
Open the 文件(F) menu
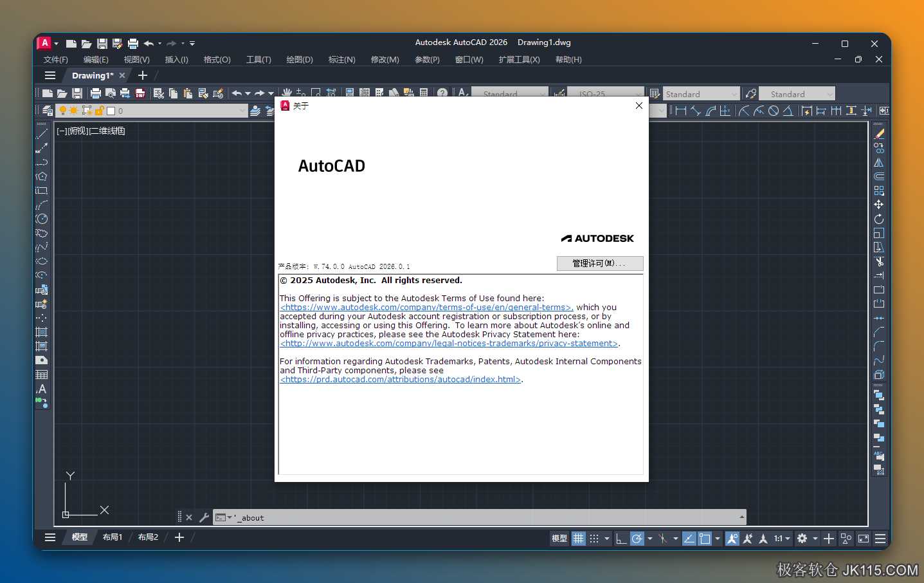click(56, 59)
